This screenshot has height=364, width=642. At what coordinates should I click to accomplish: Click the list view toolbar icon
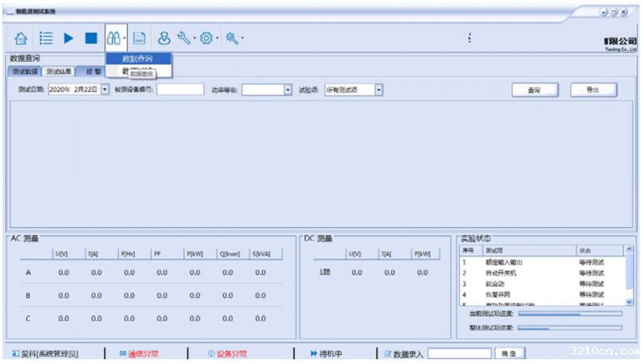coord(46,38)
